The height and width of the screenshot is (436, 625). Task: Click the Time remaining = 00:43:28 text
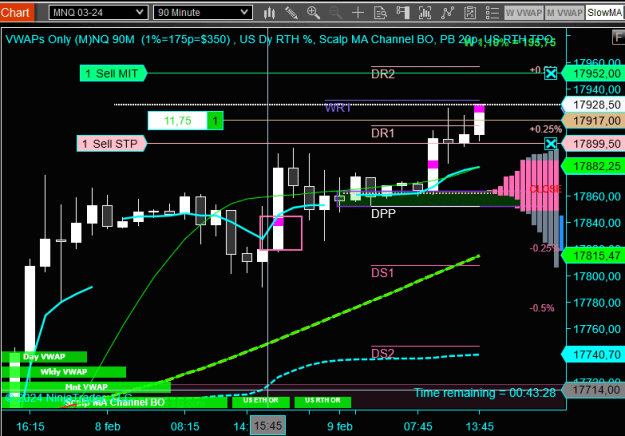coord(485,393)
